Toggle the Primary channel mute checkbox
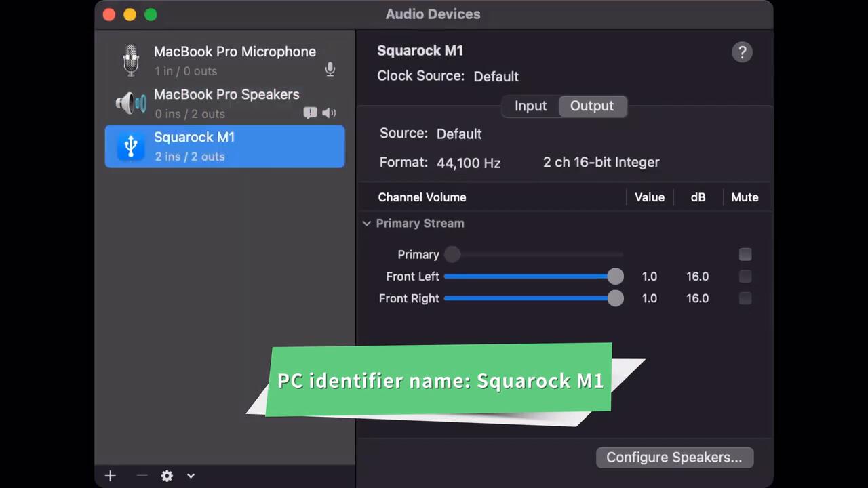868x488 pixels. tap(745, 255)
